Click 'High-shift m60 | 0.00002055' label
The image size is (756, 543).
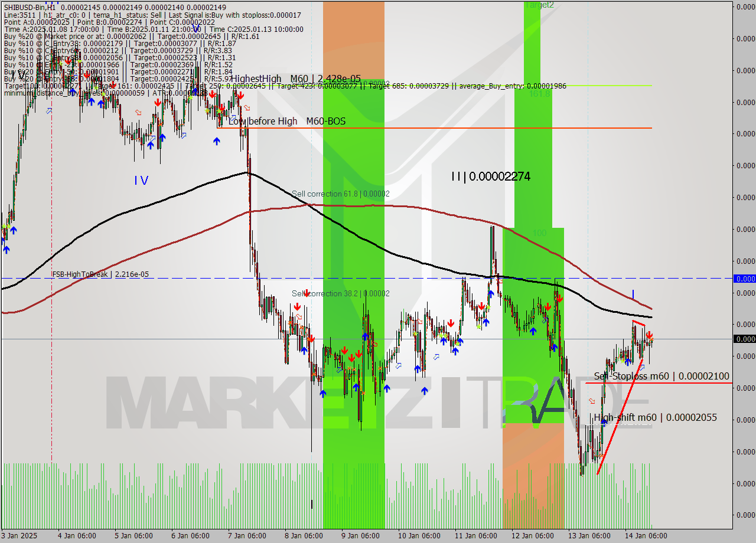click(656, 417)
